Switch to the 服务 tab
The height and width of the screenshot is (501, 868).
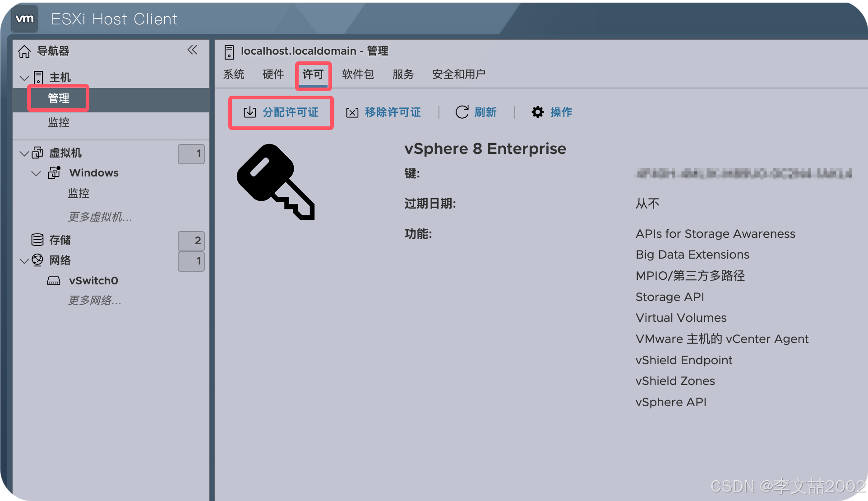(x=403, y=74)
